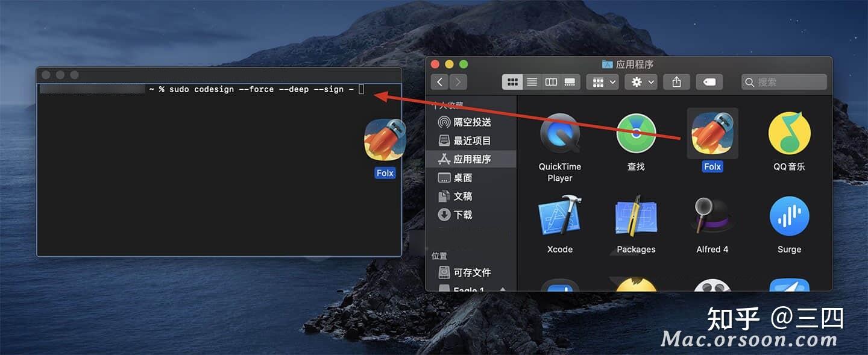Open the action gear menu dropdown
This screenshot has height=355, width=868.
tap(640, 81)
